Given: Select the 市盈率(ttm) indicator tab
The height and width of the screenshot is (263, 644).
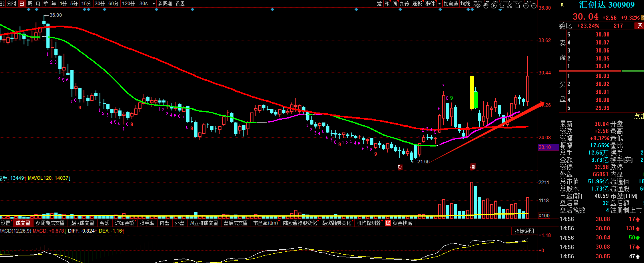Looking at the screenshot, I should [266, 223].
